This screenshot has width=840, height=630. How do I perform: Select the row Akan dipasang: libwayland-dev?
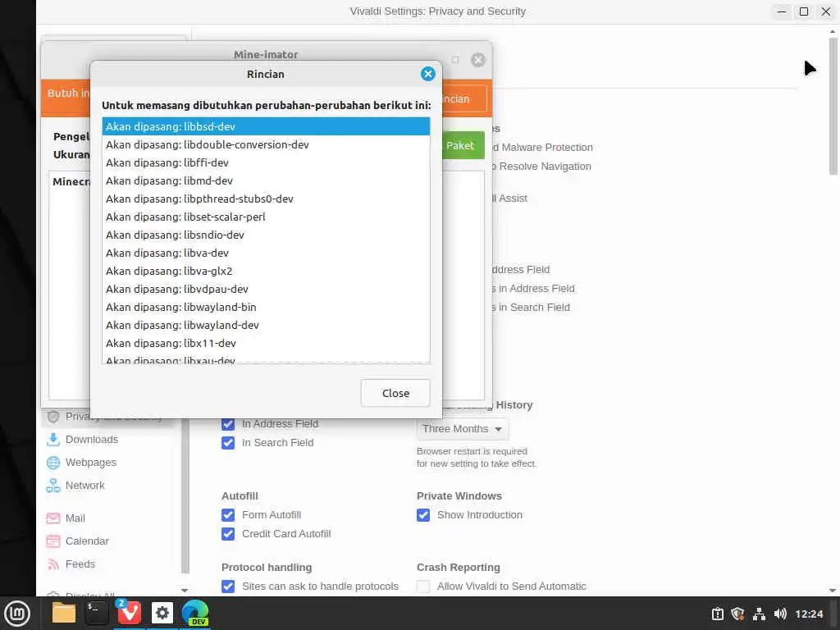pos(266,325)
